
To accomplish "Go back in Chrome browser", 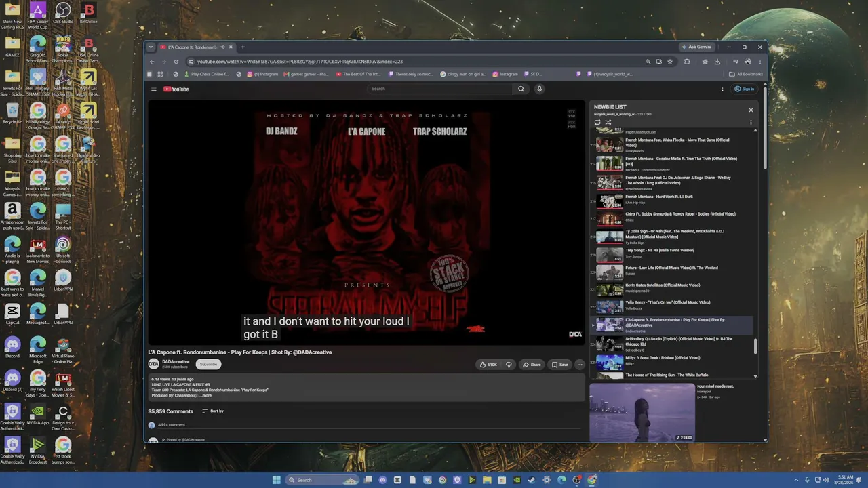I will pos(152,62).
